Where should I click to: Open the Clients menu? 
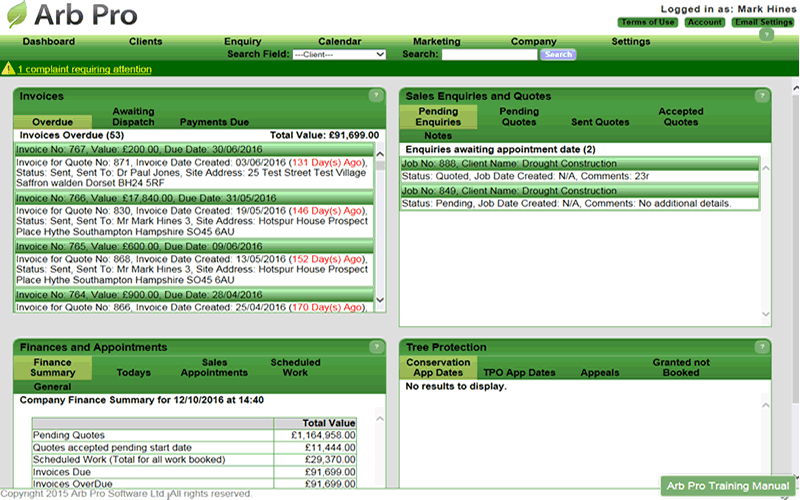click(145, 42)
